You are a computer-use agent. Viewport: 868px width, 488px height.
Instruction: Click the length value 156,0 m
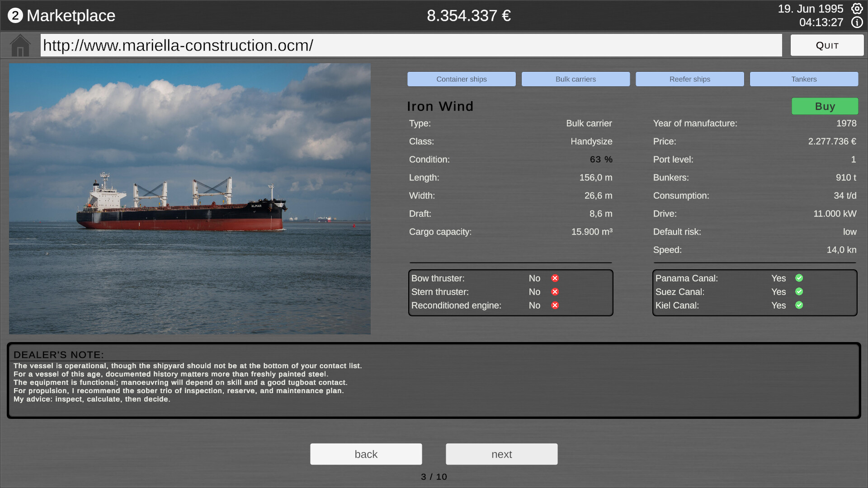click(x=596, y=178)
